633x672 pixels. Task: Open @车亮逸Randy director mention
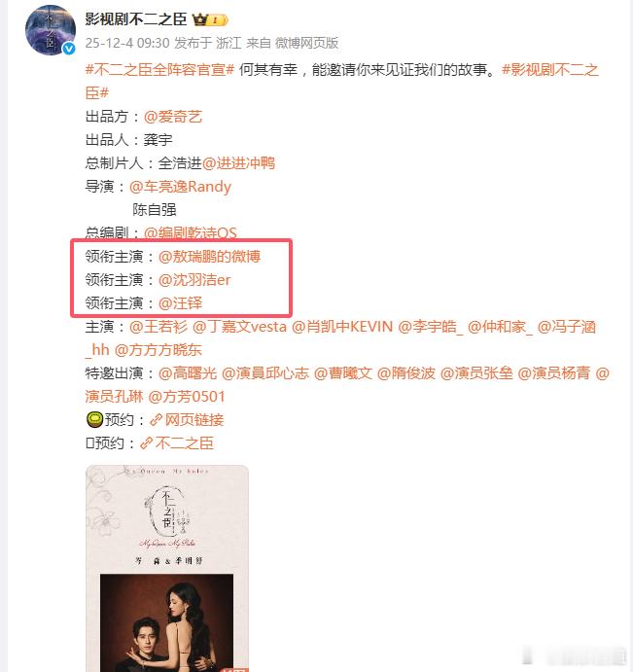181,187
